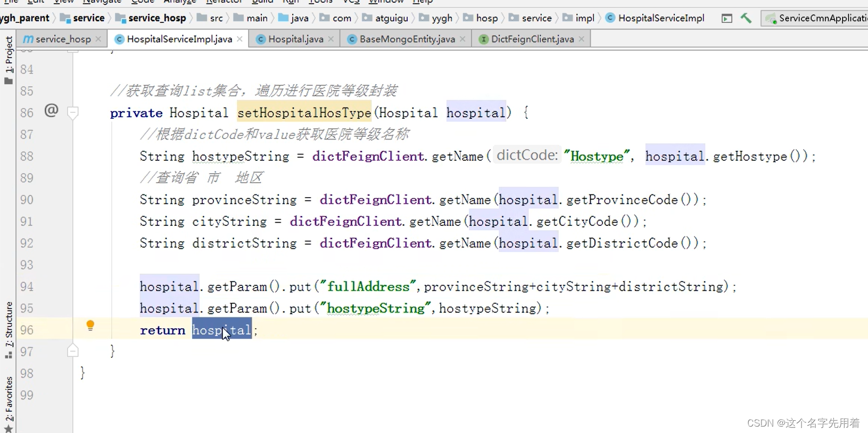The height and width of the screenshot is (433, 868).
Task: Collapse the method fold marker at line 86
Action: tap(73, 112)
